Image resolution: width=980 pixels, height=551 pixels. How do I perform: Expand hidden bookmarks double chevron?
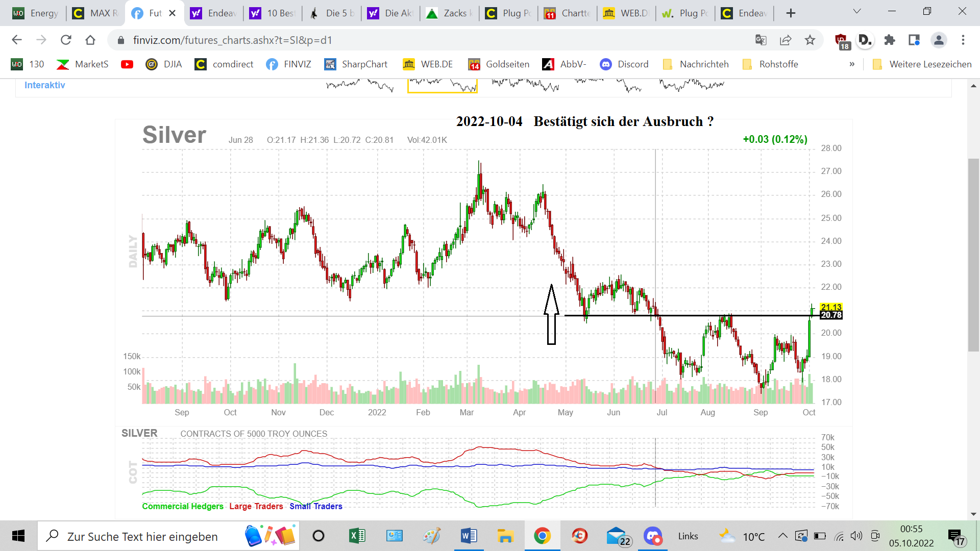pyautogui.click(x=852, y=64)
